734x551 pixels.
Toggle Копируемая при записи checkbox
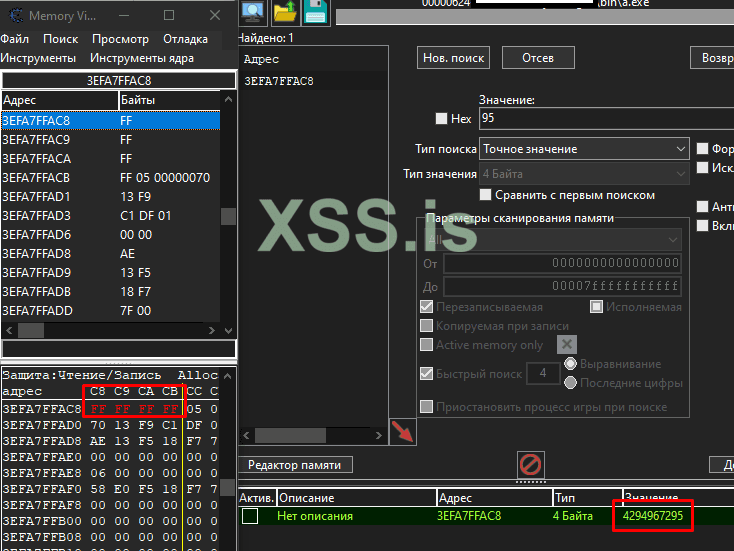pyautogui.click(x=426, y=325)
